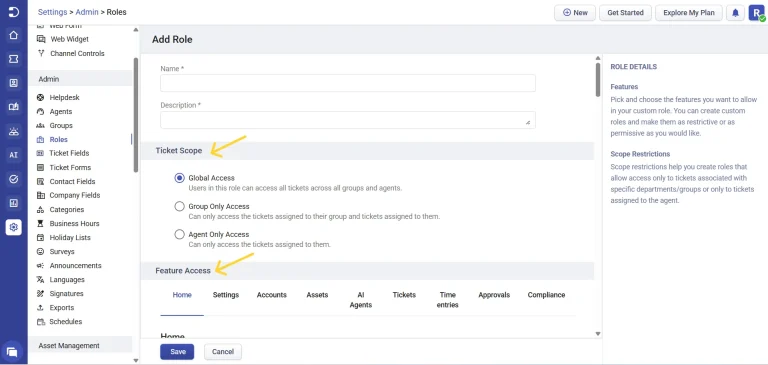Click the form scroll down arrow
Viewport: 768px width, 365px height.
[598, 334]
